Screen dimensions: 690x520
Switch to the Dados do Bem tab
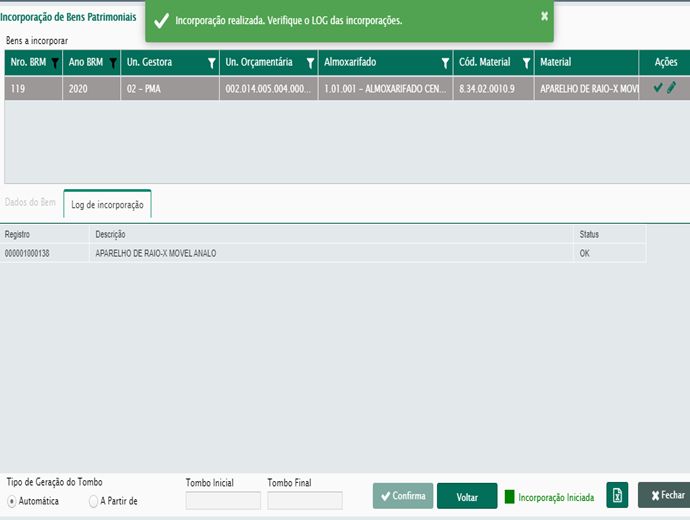pyautogui.click(x=30, y=203)
